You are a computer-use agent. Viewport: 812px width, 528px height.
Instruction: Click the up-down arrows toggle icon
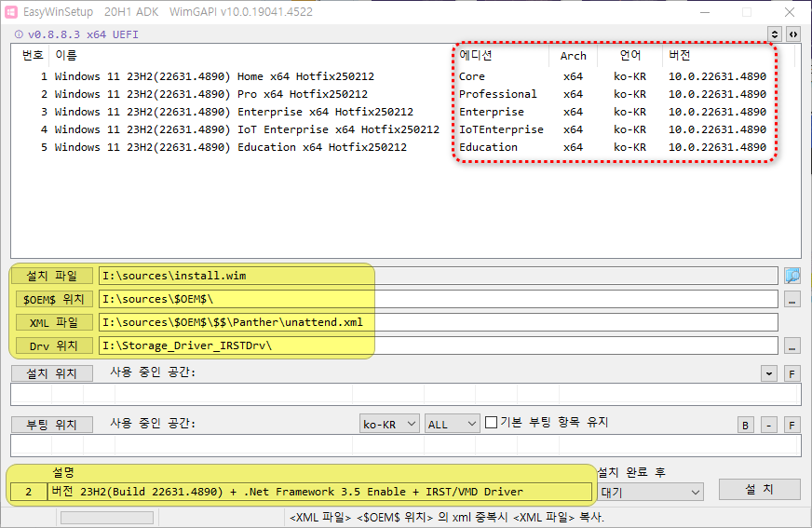point(775,34)
